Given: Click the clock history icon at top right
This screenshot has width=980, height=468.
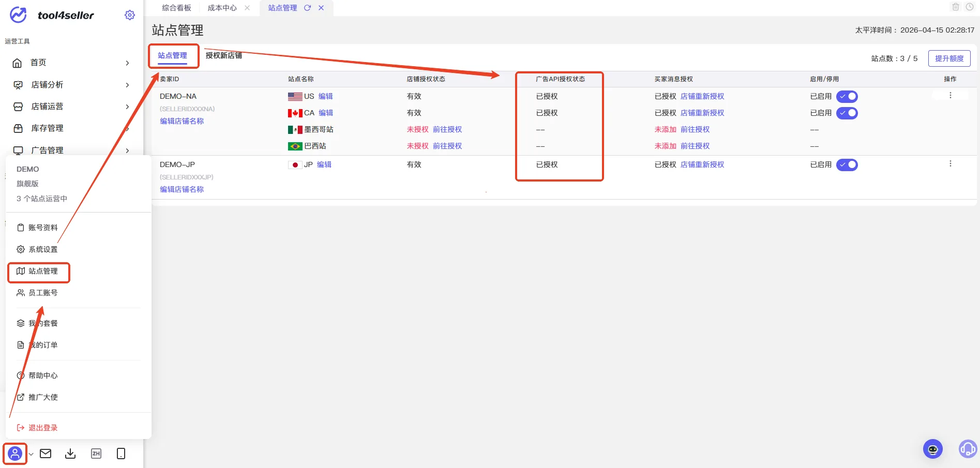Looking at the screenshot, I should (970, 7).
